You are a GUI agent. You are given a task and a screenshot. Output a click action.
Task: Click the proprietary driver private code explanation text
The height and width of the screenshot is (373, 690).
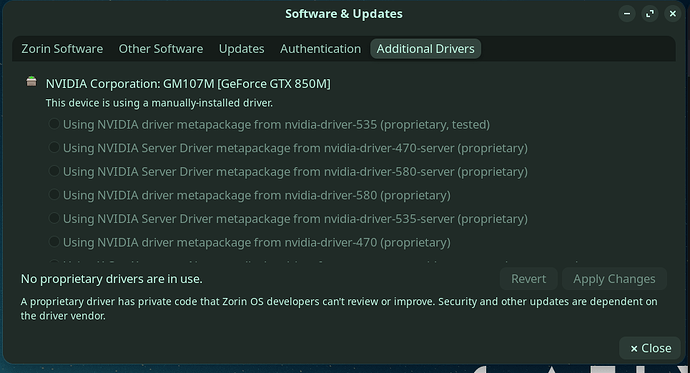pyautogui.click(x=339, y=309)
